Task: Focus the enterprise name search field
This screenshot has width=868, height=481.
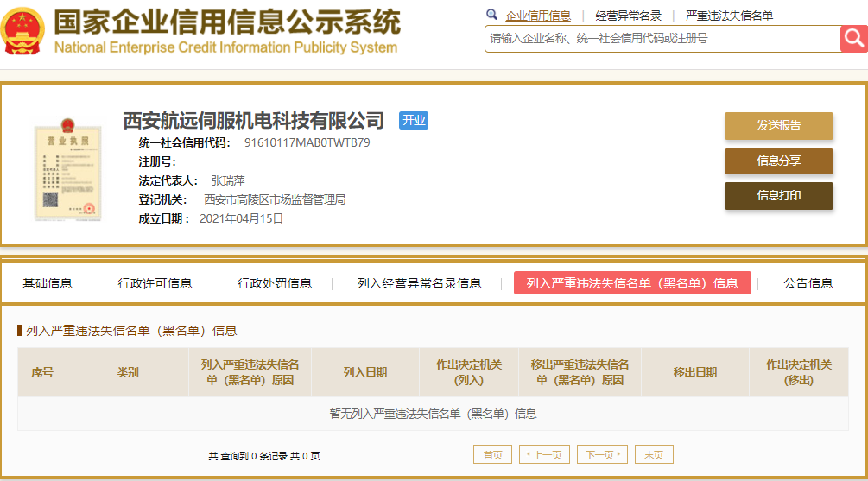Action: pos(662,39)
